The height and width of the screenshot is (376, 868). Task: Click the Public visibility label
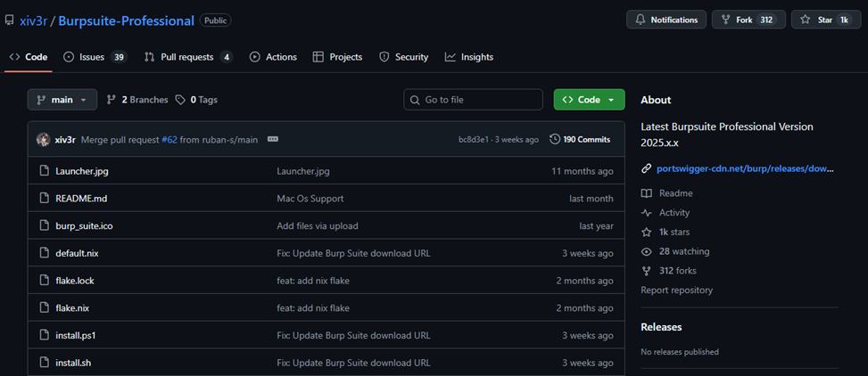click(x=215, y=20)
